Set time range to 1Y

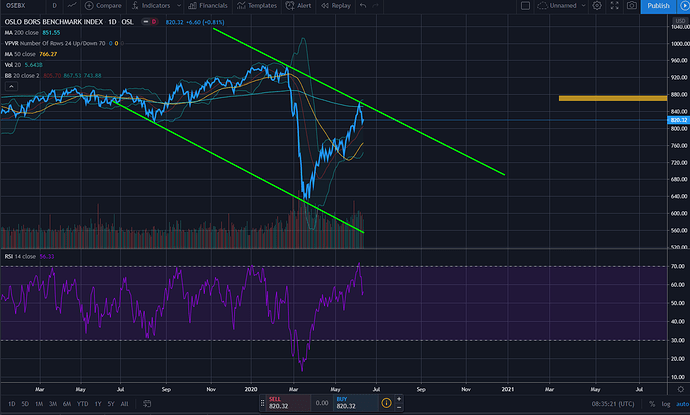98,404
